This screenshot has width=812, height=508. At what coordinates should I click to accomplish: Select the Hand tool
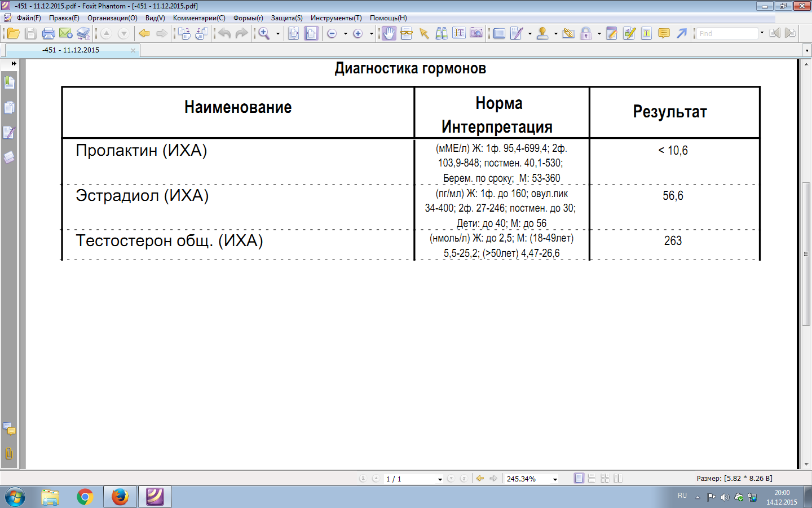[x=389, y=34]
